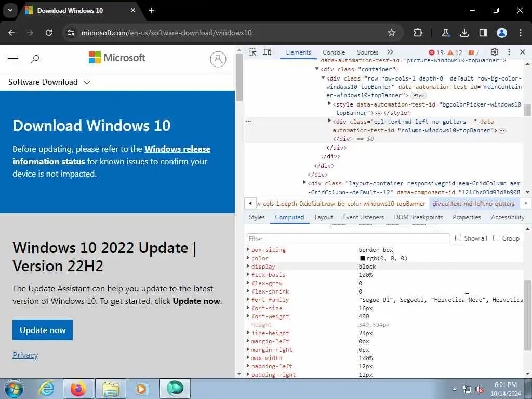Expand the Software Download dropdown
The image size is (532, 399).
[x=49, y=82]
